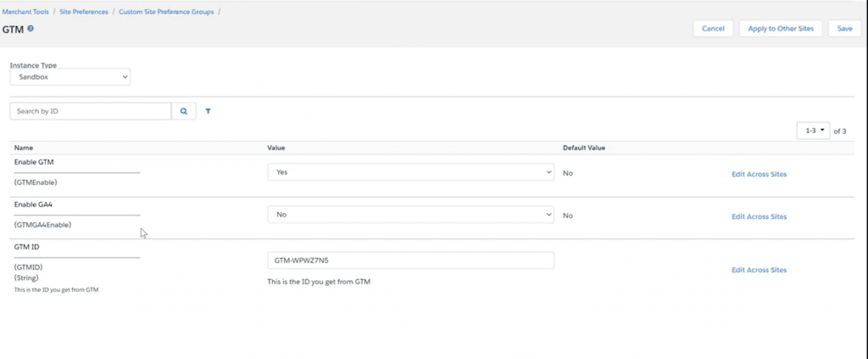
Task: Open the filter funnel icon
Action: (208, 111)
